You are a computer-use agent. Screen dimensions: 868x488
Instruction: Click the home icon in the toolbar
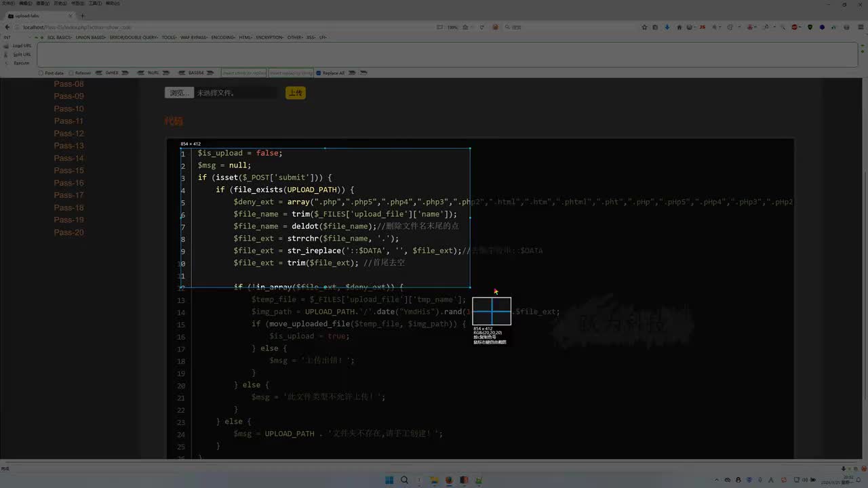click(x=679, y=27)
